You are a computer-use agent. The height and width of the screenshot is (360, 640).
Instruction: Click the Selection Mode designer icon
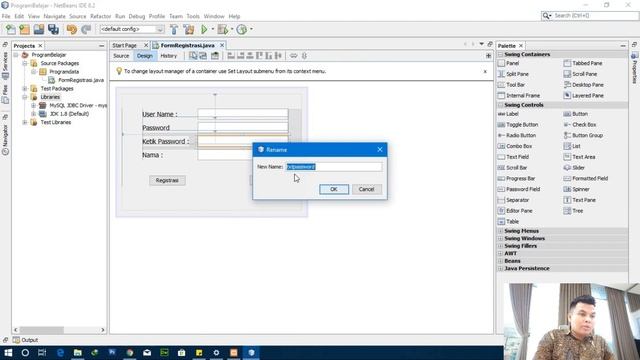pyautogui.click(x=193, y=56)
